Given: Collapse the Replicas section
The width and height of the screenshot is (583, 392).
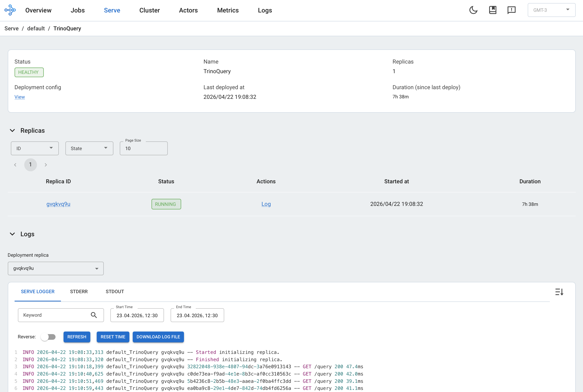Looking at the screenshot, I should 12,131.
